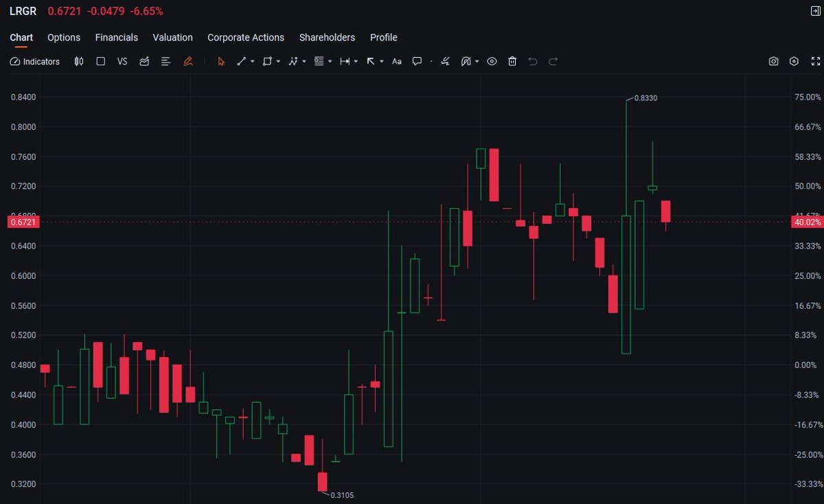
Task: Expand the line tool dropdown arrow
Action: point(252,61)
